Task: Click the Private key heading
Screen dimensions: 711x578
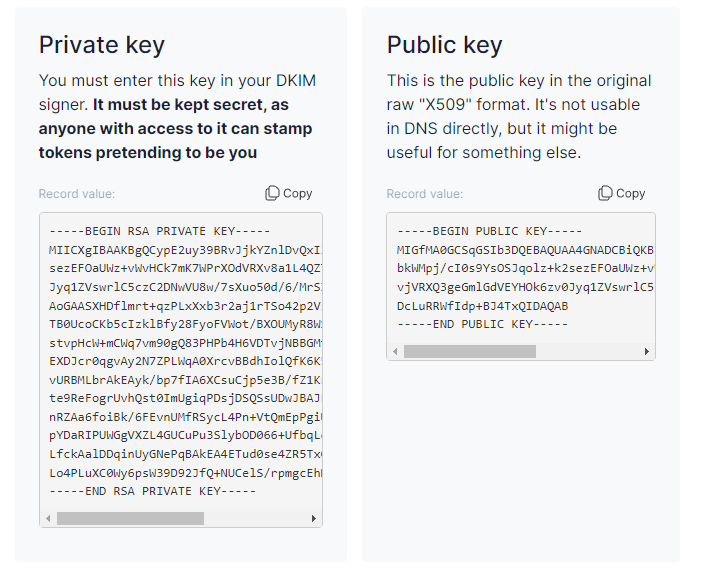Action: [102, 45]
